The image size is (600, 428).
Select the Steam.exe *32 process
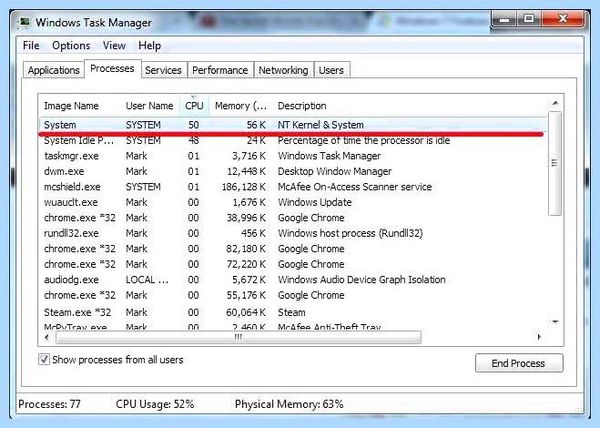(293, 312)
